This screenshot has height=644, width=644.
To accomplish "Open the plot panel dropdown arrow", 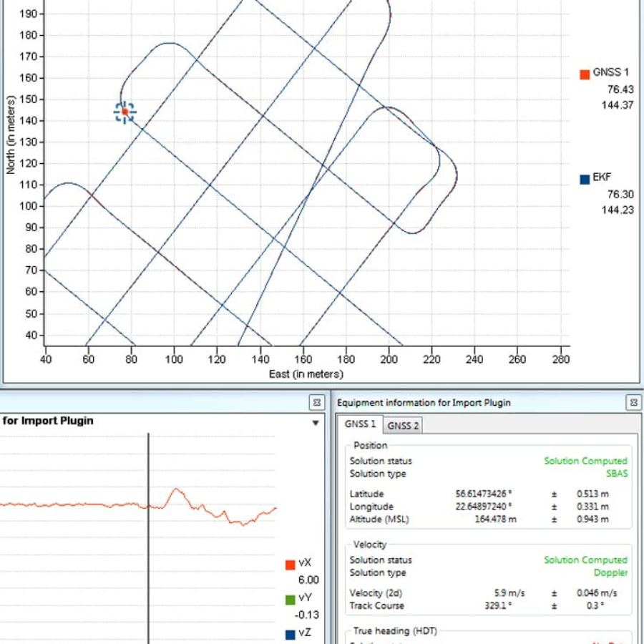I will pyautogui.click(x=316, y=423).
